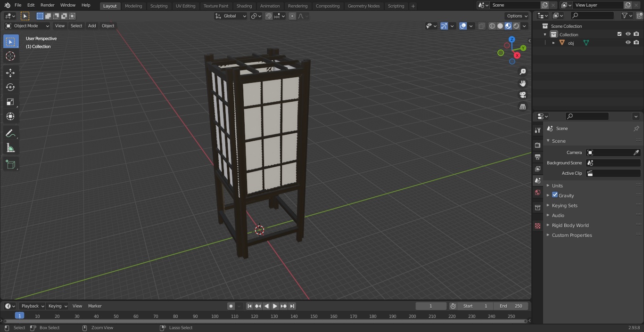This screenshot has width=644, height=332.
Task: Click the auto keying record button
Action: pyautogui.click(x=231, y=306)
